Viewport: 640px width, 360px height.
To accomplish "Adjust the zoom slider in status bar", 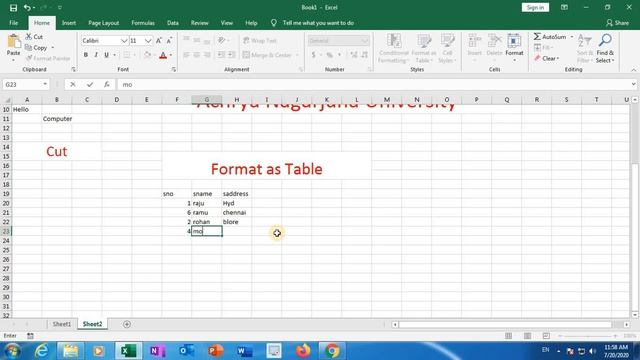I will click(588, 336).
